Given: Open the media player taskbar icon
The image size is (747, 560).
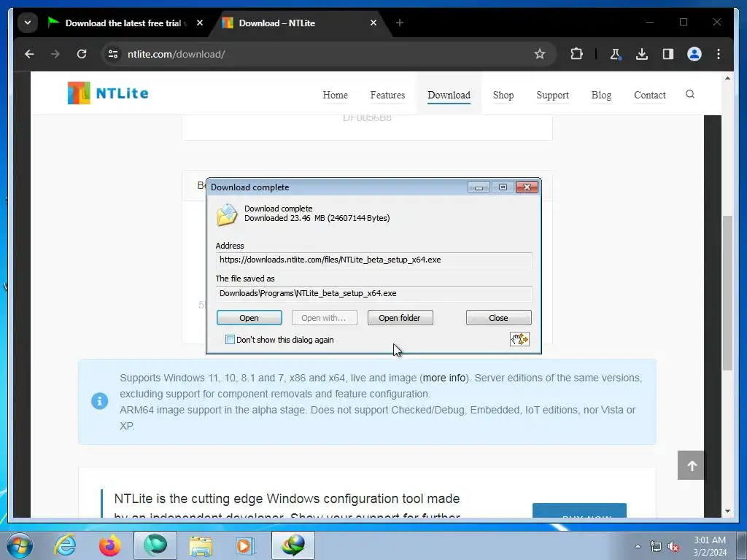Looking at the screenshot, I should pyautogui.click(x=245, y=545).
